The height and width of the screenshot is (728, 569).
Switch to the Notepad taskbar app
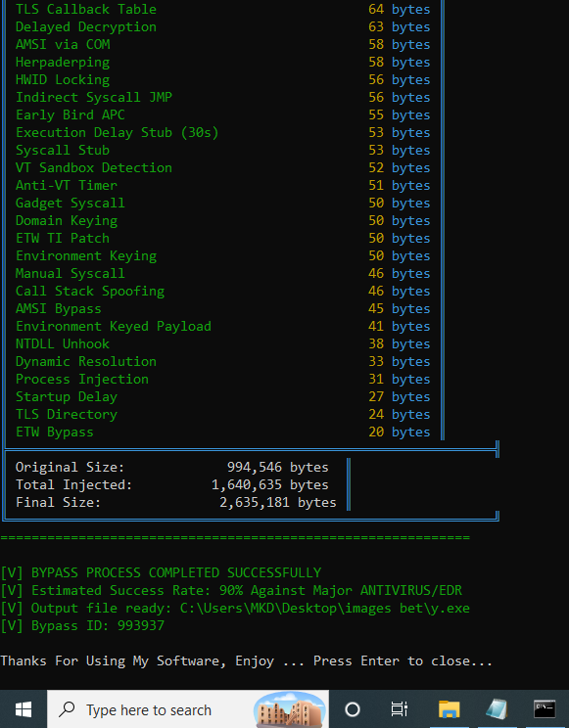(497, 709)
